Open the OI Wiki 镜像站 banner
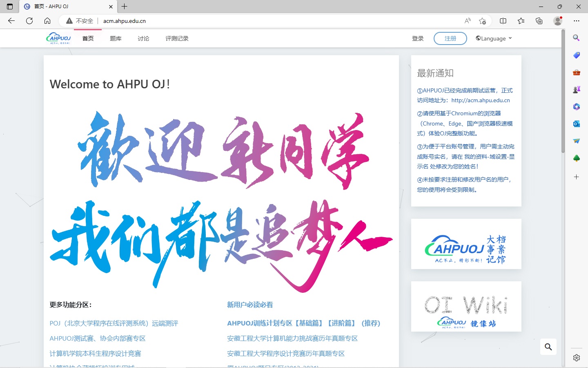The image size is (588, 368). [x=466, y=307]
